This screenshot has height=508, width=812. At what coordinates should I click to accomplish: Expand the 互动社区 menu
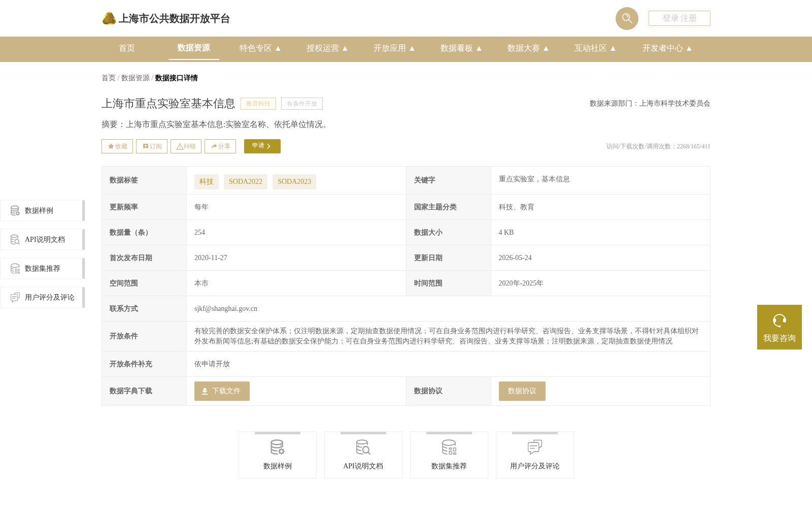click(x=595, y=48)
